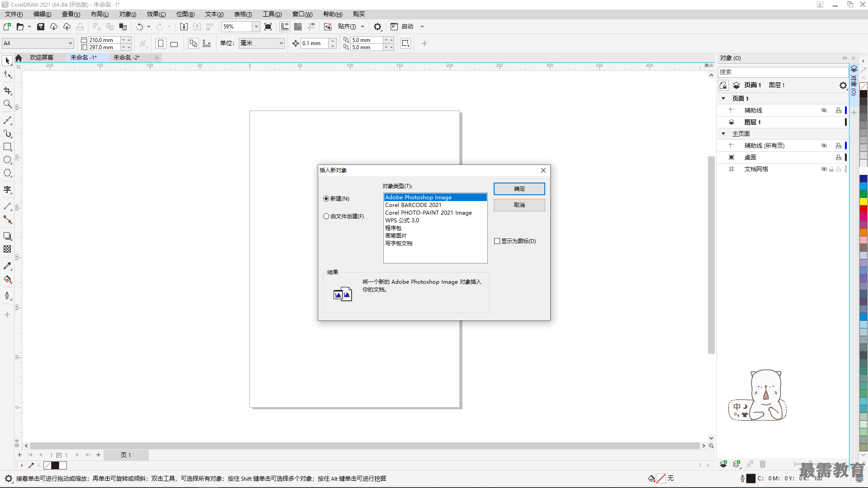Click the 取消 button in dialog
868x488 pixels.
pos(519,205)
